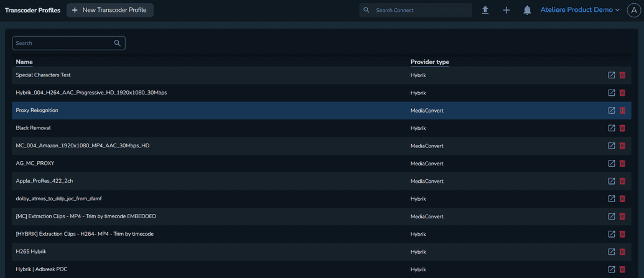Open MC_004_Amazon_1920x1080 profile icon
The height and width of the screenshot is (278, 644).
pyautogui.click(x=612, y=146)
